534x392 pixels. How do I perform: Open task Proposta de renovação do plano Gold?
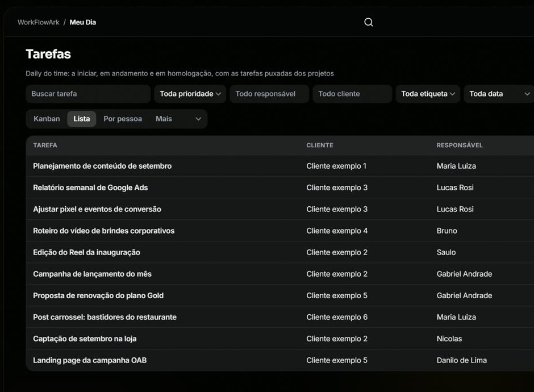coord(98,295)
